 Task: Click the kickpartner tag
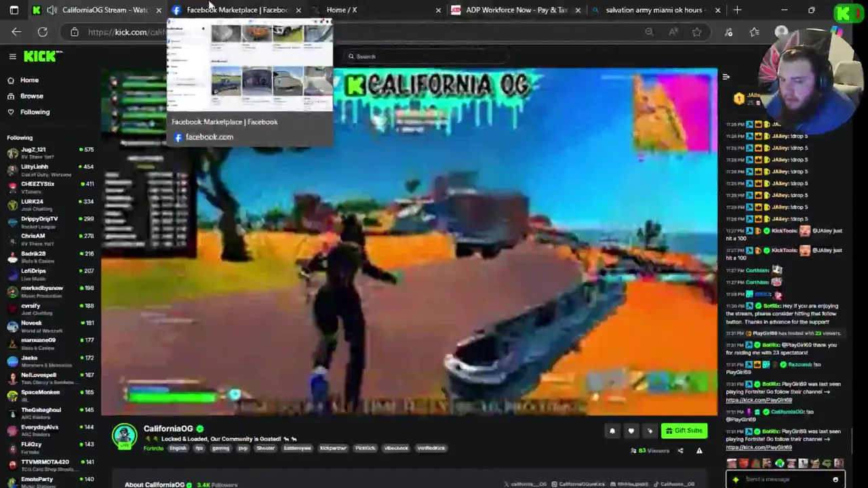333,448
